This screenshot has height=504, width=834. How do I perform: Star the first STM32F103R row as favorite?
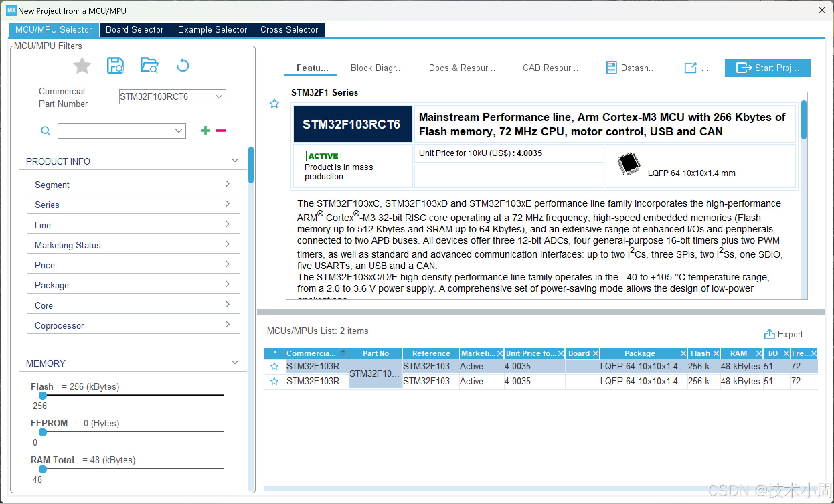(x=274, y=366)
